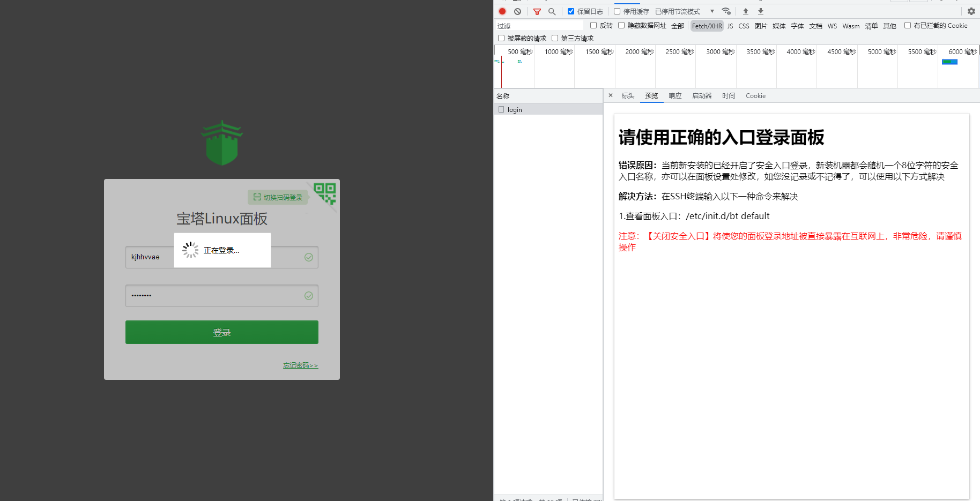Click the 过滤 filter input field
Image resolution: width=980 pixels, height=501 pixels.
click(539, 26)
